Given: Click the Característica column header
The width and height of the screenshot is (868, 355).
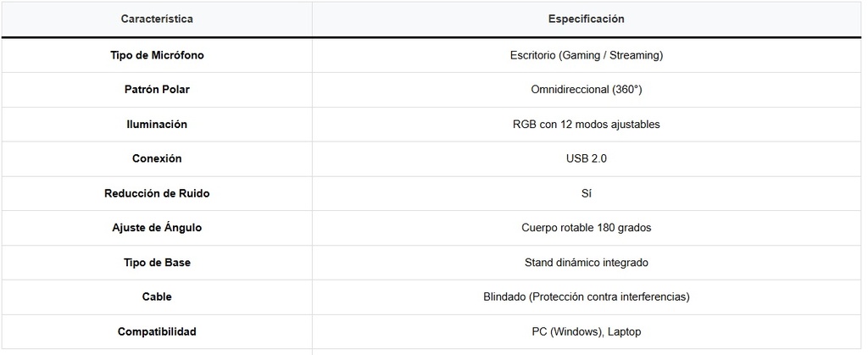Looking at the screenshot, I should pos(157,19).
